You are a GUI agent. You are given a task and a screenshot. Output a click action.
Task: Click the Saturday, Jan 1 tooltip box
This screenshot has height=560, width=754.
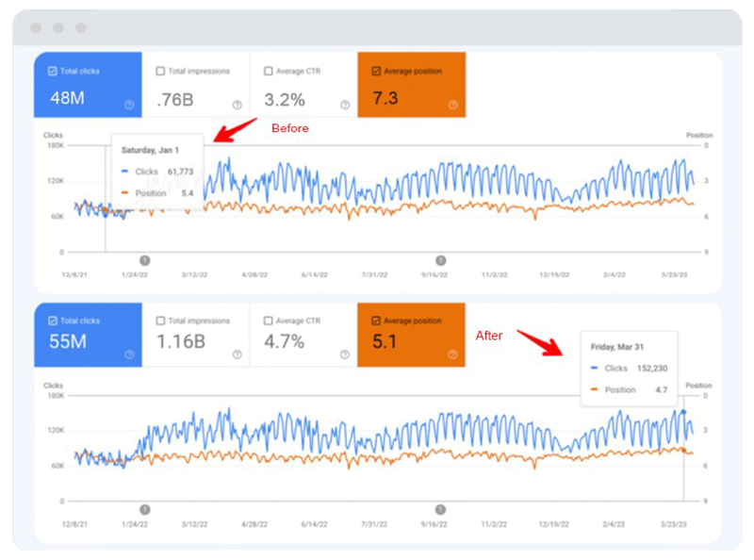(157, 171)
